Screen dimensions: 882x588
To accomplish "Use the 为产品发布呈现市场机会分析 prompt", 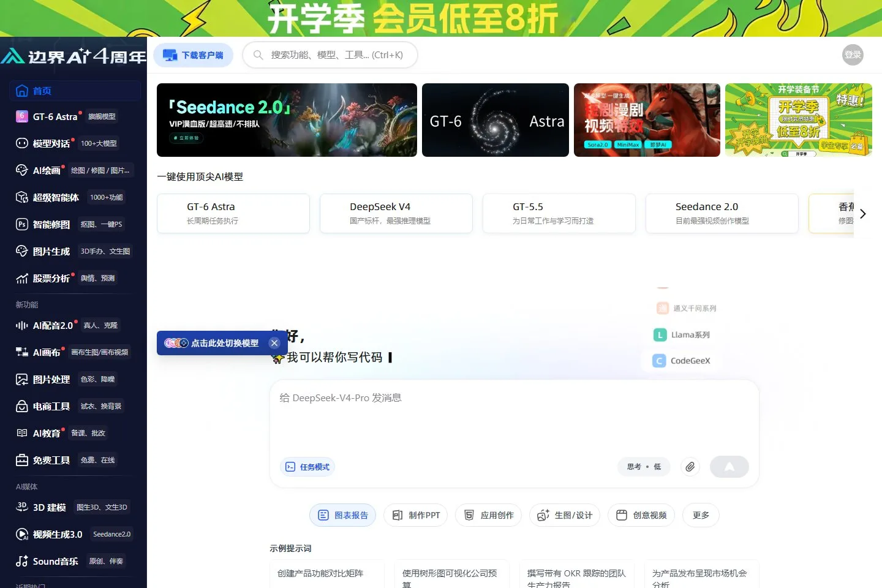I will (x=702, y=574).
